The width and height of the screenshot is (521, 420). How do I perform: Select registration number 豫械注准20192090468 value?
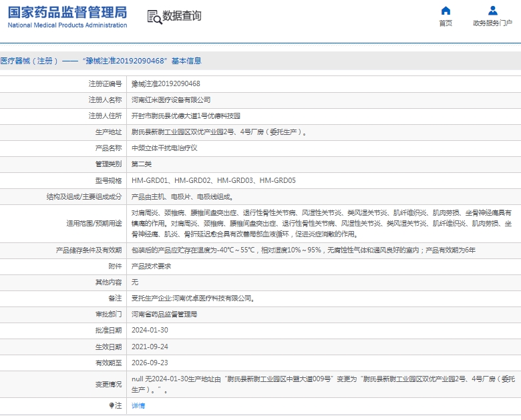[x=166, y=83]
